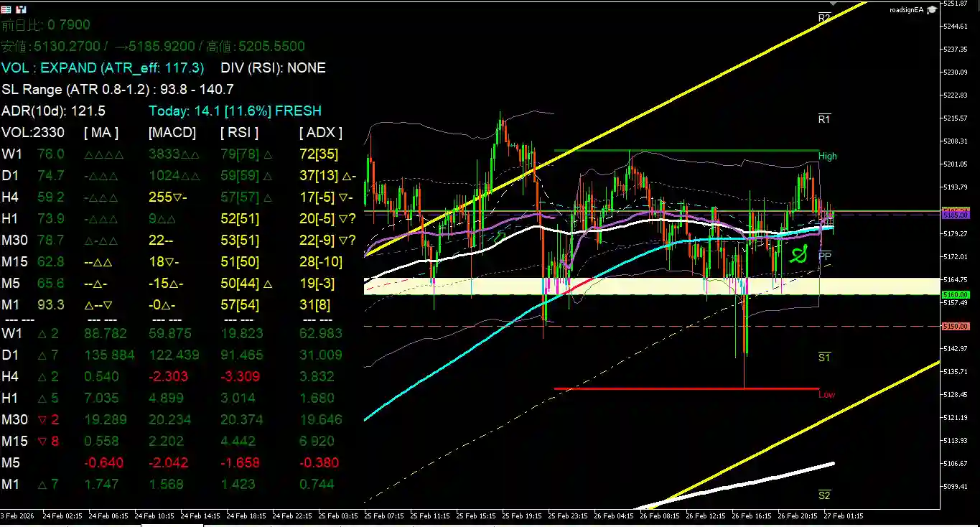Select the S2 pivot marker

(824, 495)
